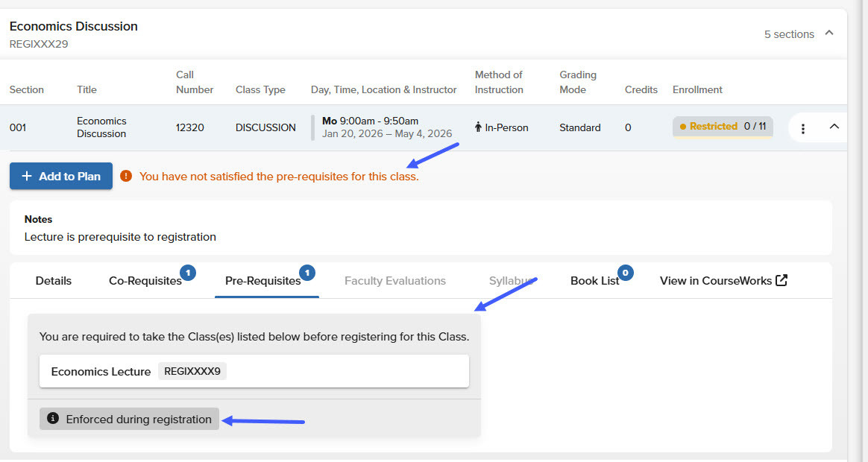Screen dimensions: 868x462
Task: Click the count badge on Pre-Requisites
Action: (307, 273)
